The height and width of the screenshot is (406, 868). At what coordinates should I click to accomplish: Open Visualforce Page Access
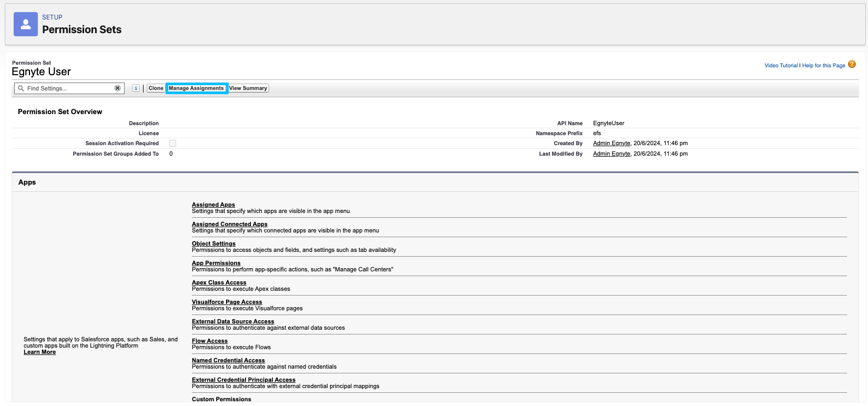pyautogui.click(x=227, y=302)
